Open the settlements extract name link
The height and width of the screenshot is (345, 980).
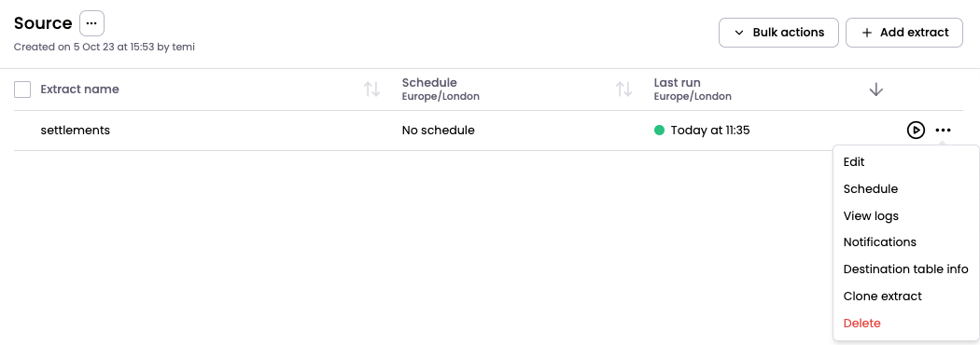(x=75, y=131)
